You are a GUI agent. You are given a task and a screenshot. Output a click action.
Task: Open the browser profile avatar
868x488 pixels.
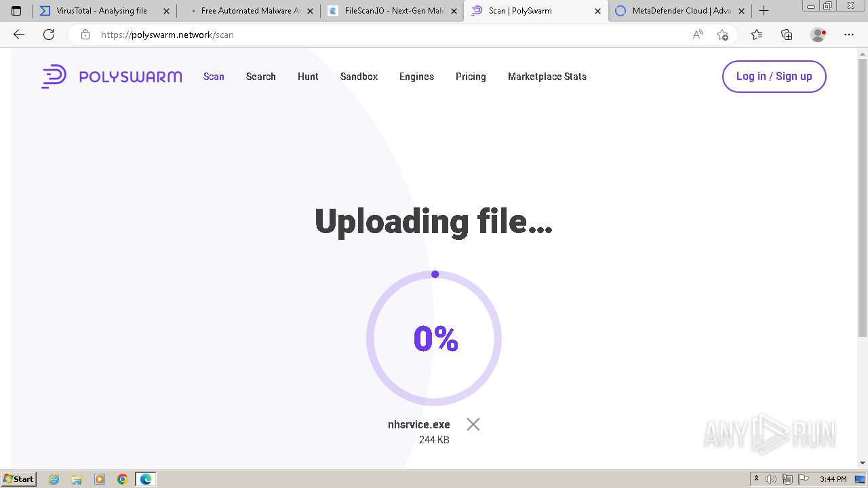tap(818, 35)
